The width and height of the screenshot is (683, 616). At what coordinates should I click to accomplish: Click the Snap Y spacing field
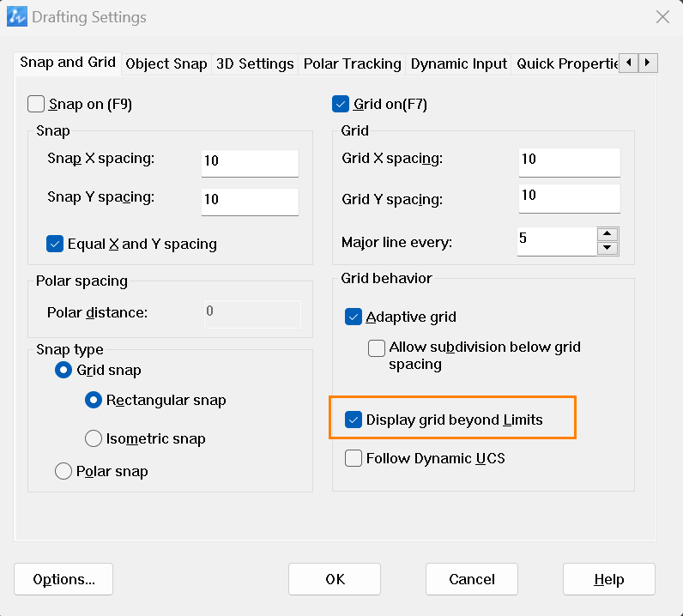250,202
